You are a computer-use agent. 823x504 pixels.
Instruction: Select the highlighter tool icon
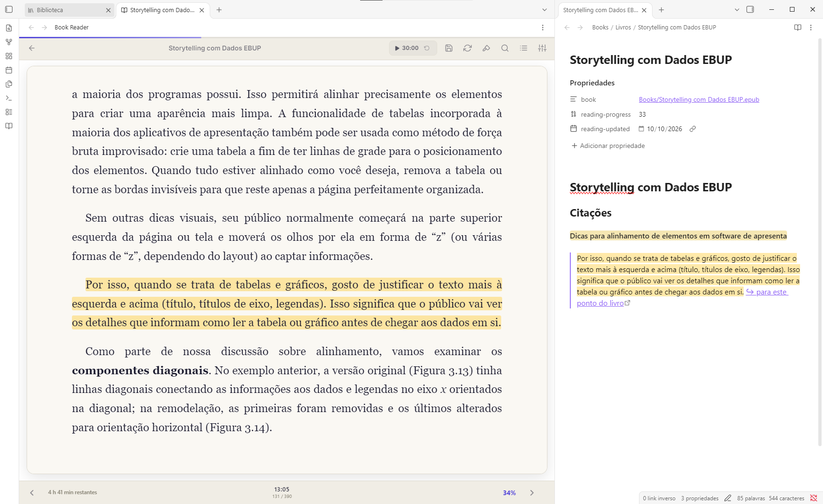486,48
